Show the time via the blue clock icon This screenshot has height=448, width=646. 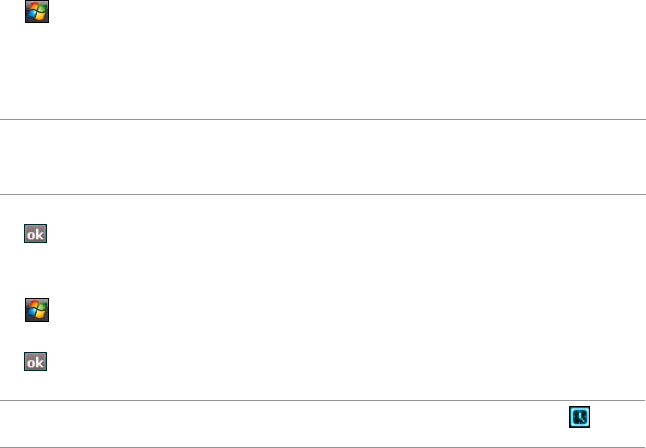pos(579,417)
